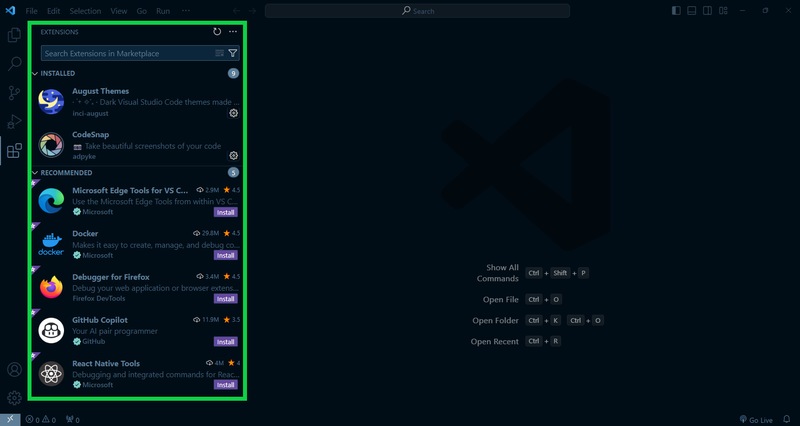Open August Themes manage gear
Screen dimensions: 800x426
(233, 113)
